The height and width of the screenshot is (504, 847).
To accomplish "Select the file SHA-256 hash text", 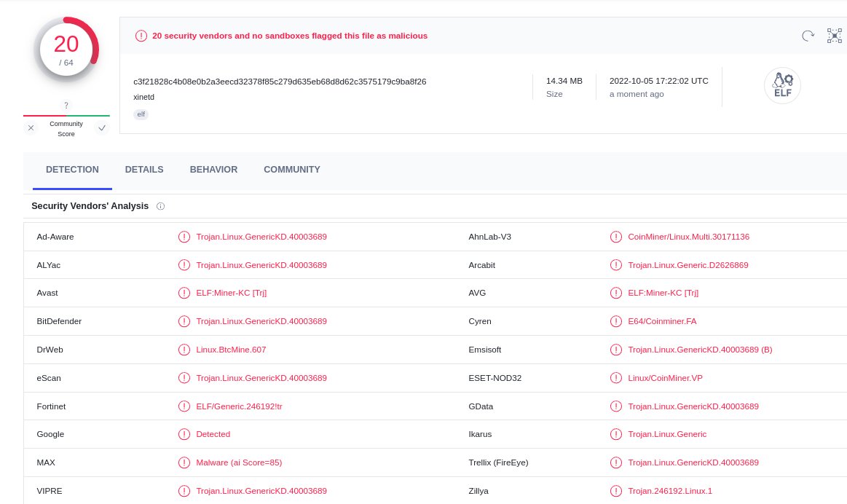I will [280, 82].
